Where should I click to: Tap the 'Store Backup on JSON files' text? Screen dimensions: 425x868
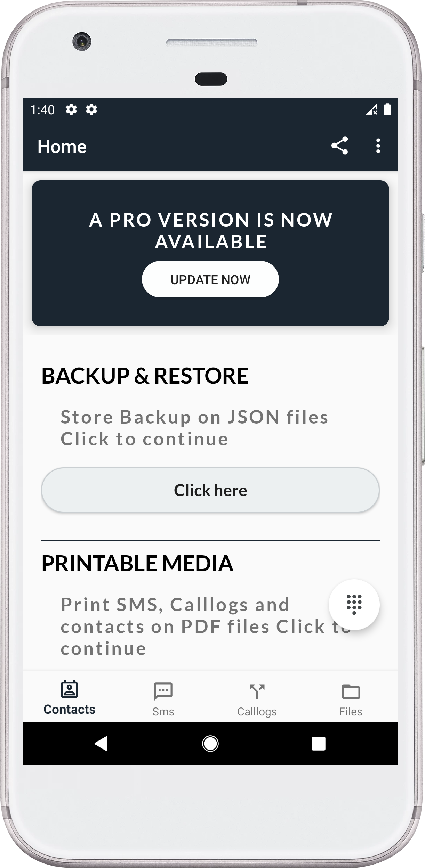(x=194, y=417)
